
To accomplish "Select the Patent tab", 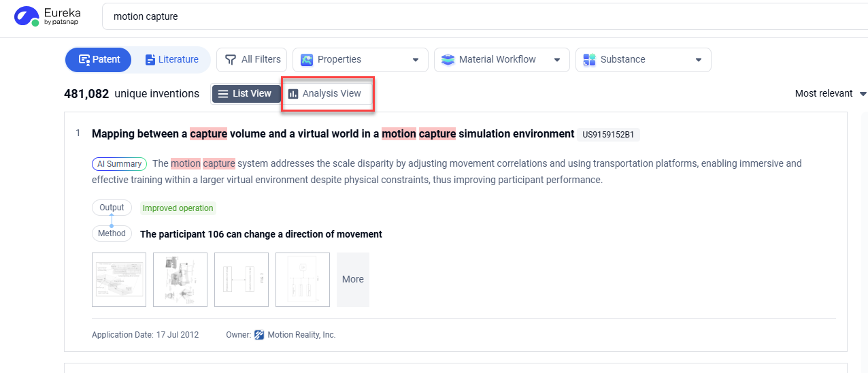I will click(99, 60).
